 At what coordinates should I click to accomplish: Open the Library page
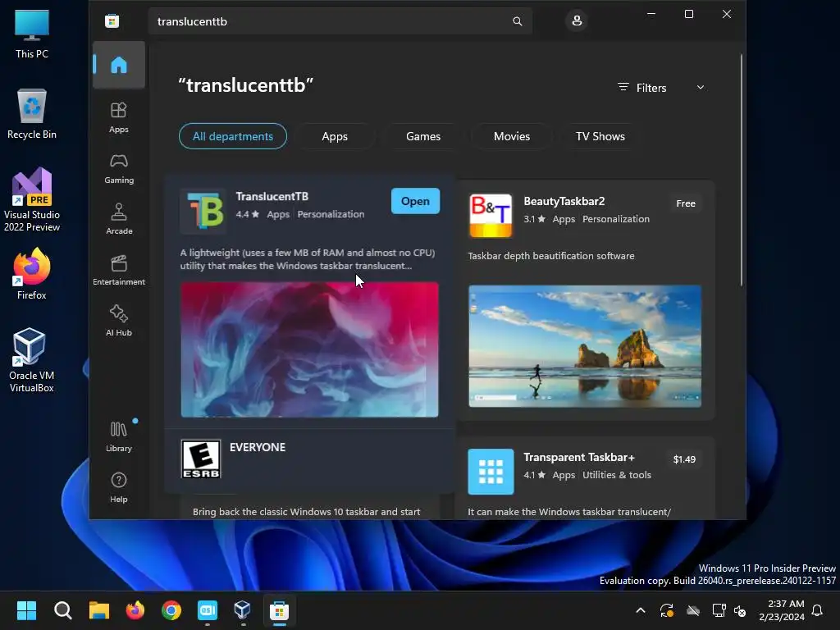tap(119, 436)
